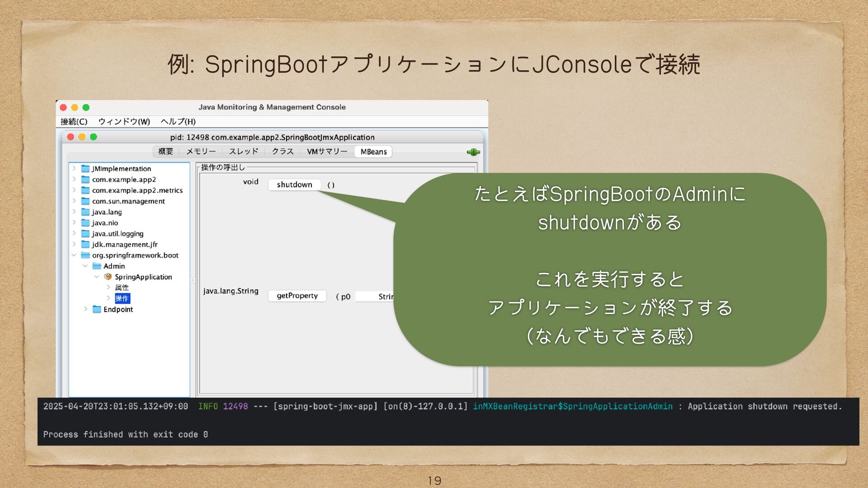Click the java.lang folder icon
Viewport: 868px width, 488px height.
click(85, 212)
